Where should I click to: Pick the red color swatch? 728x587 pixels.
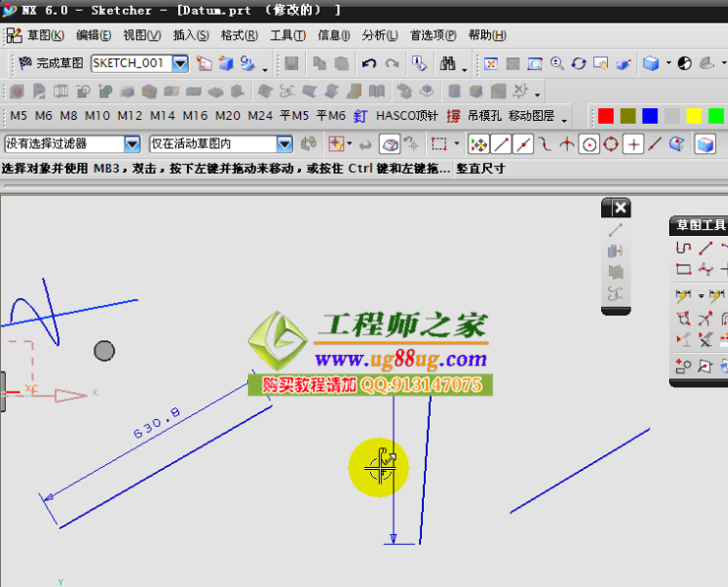tap(606, 116)
